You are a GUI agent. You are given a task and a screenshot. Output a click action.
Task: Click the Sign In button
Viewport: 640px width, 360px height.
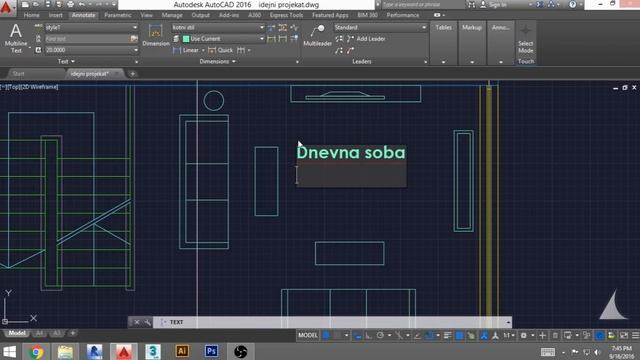495,4
